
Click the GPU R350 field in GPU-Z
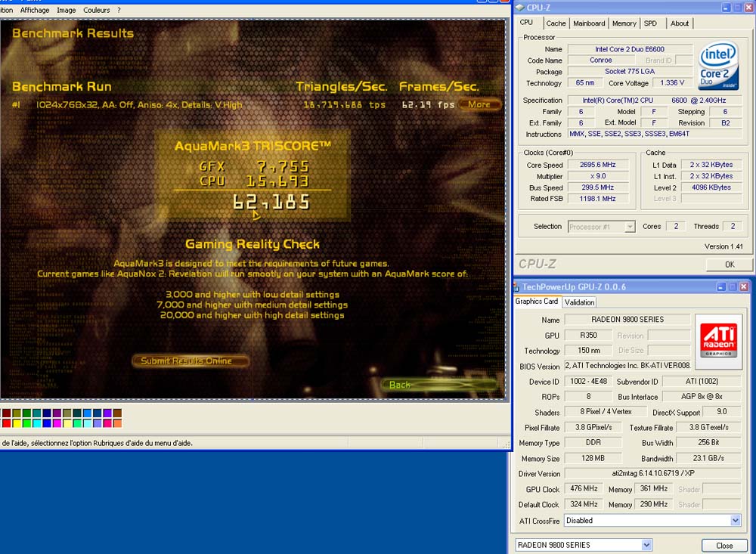(x=588, y=335)
